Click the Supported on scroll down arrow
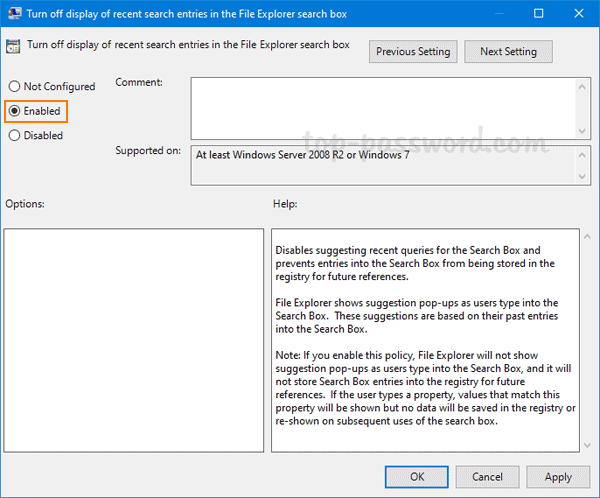600x498 pixels. pyautogui.click(x=581, y=178)
